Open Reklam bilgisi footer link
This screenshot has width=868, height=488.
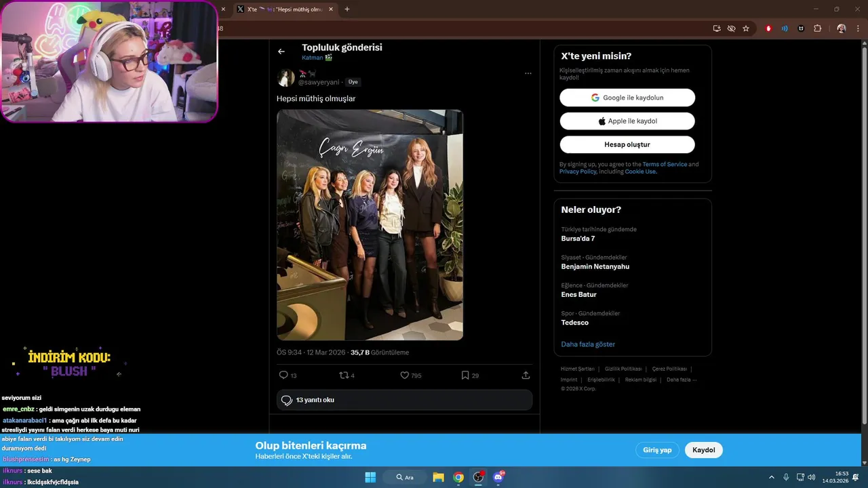point(641,380)
